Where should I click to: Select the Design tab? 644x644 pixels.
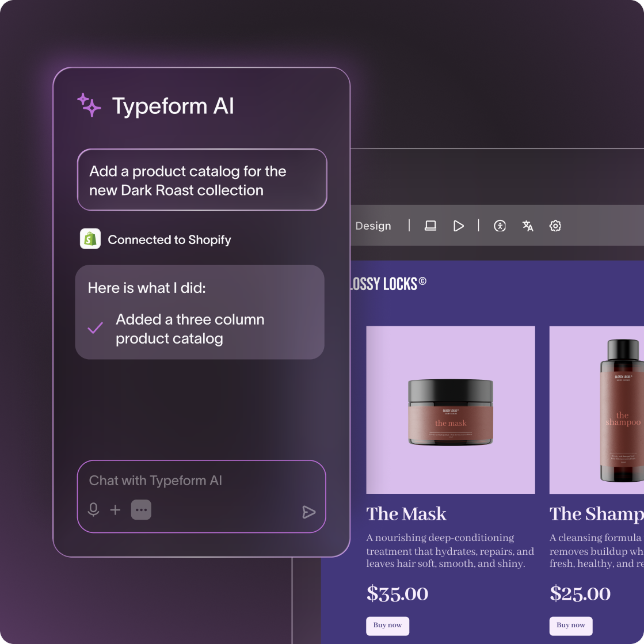pos(373,226)
